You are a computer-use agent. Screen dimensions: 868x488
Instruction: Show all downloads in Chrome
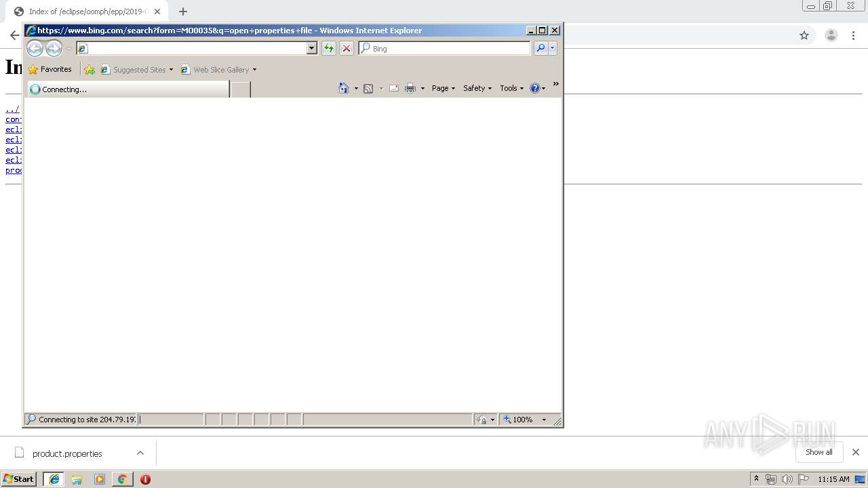tap(819, 452)
